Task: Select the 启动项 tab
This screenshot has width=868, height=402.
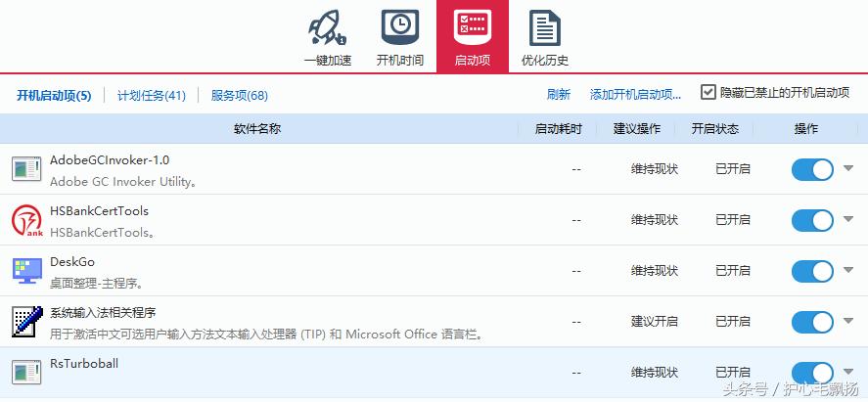Action: [473, 36]
